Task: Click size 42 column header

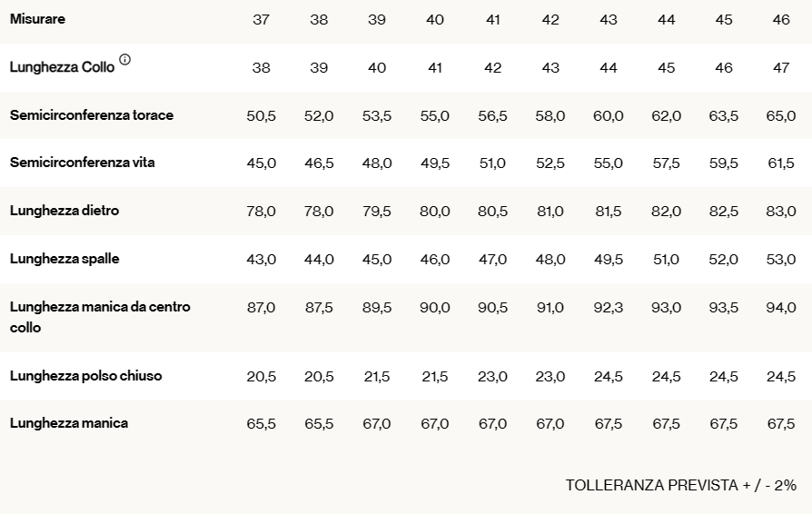Action: point(550,20)
